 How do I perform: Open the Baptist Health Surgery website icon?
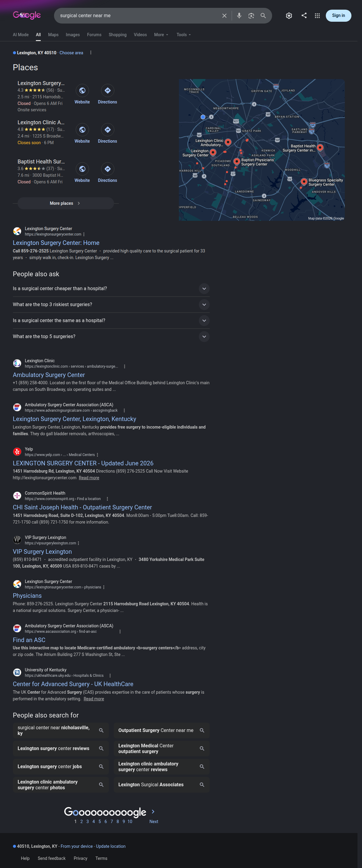tap(82, 173)
